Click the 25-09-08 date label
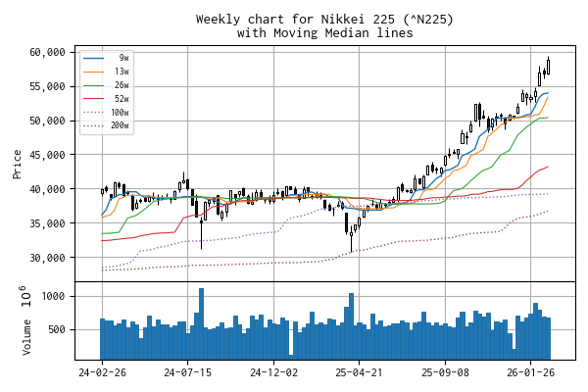588x392 pixels. click(x=446, y=372)
